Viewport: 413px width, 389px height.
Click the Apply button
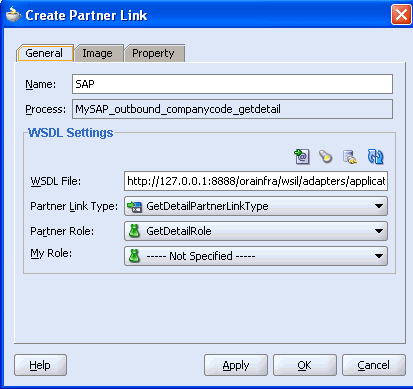click(x=236, y=365)
